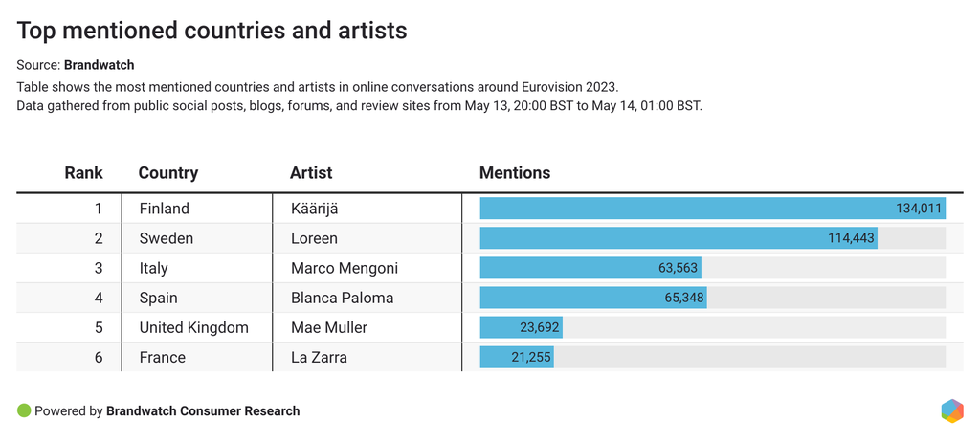Select the Mentions column header
The width and height of the screenshot is (980, 443).
515,173
